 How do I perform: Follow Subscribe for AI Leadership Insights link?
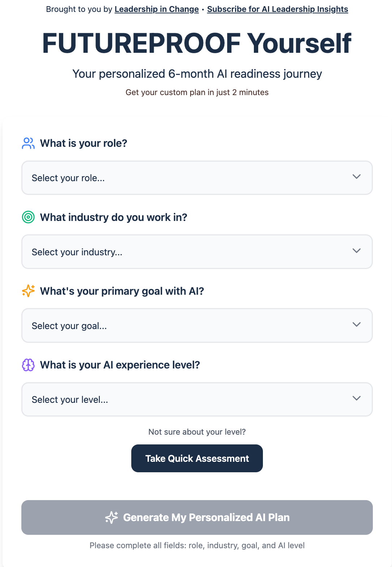(277, 9)
